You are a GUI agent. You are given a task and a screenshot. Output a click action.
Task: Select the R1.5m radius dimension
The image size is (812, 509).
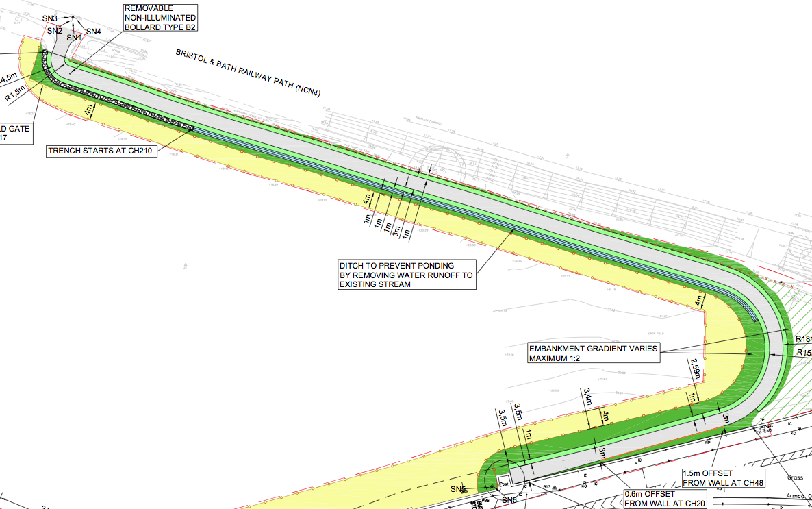(x=15, y=95)
